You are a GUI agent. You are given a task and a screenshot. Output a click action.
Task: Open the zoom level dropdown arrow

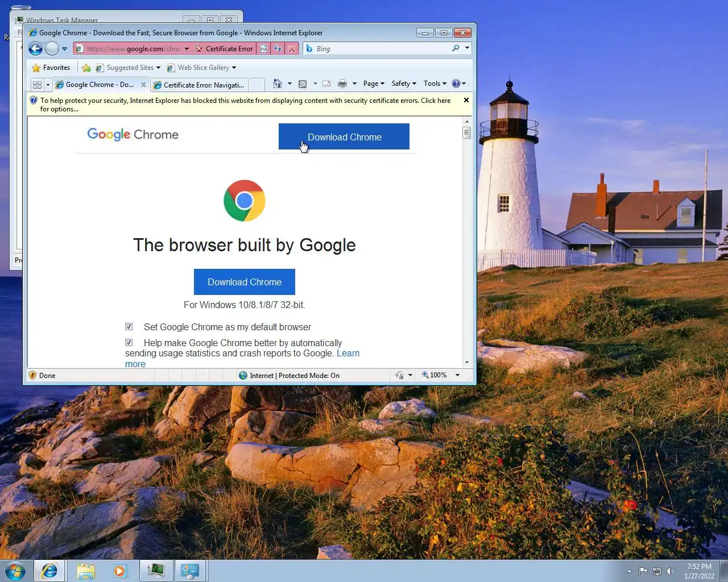pyautogui.click(x=457, y=375)
